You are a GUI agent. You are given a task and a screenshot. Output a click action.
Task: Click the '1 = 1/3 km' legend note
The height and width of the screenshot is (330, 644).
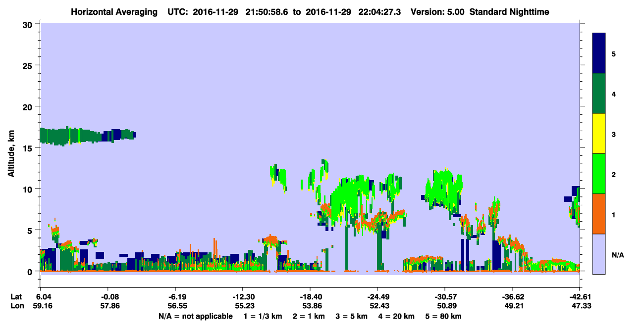tap(263, 316)
